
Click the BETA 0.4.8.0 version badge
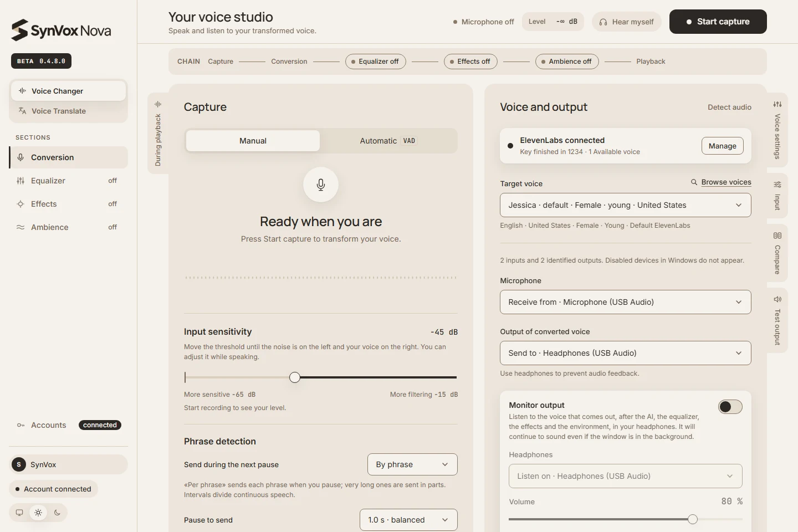(41, 61)
